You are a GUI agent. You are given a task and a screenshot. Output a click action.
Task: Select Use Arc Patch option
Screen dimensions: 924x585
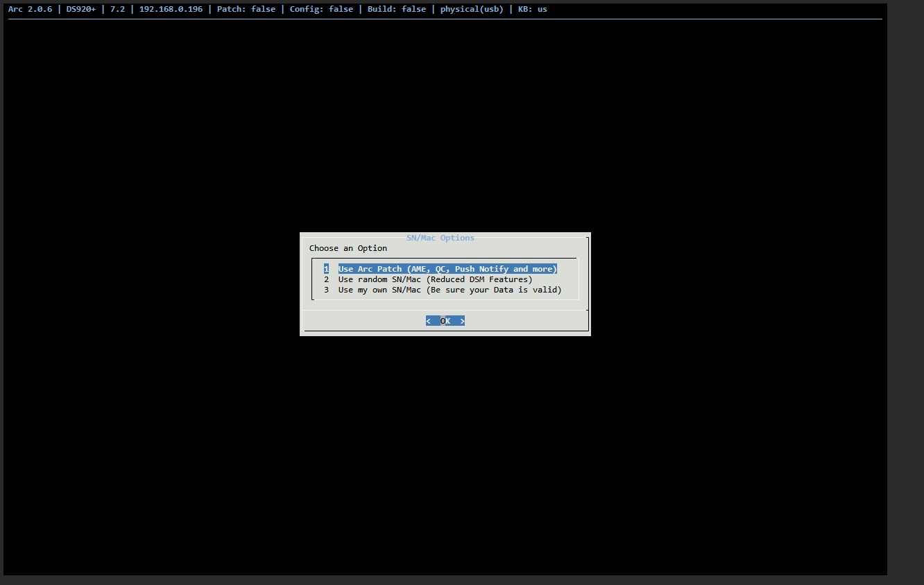447,269
